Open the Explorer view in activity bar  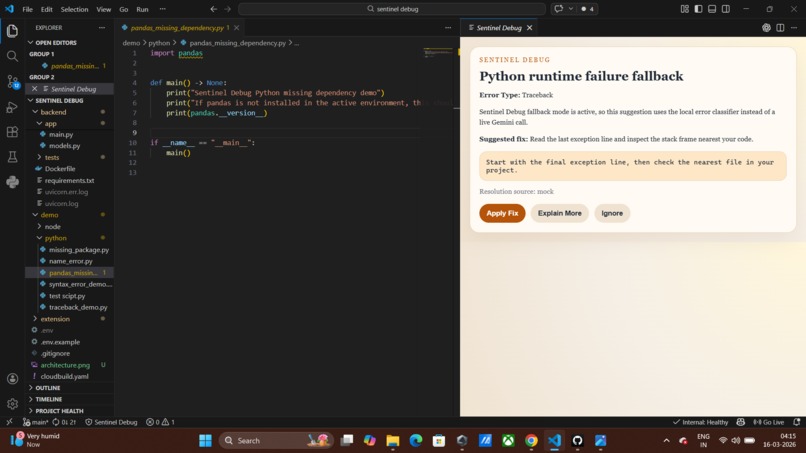coord(12,31)
